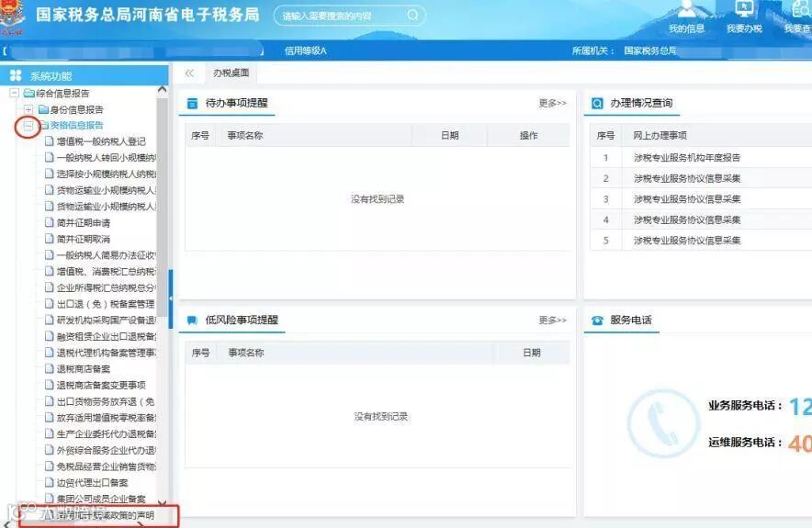The width and height of the screenshot is (812, 528).
Task: Open 我的信息 user icon
Action: pos(687,9)
